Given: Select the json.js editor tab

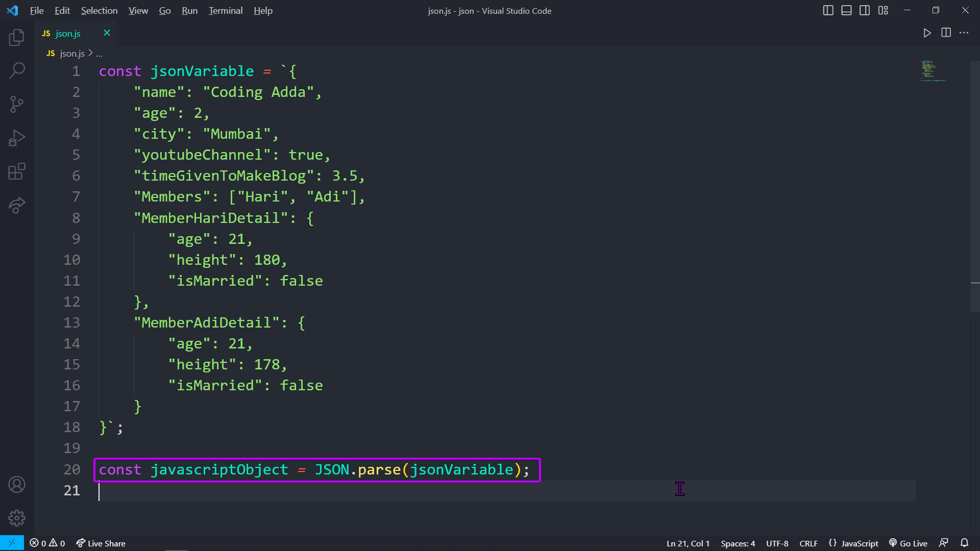Looking at the screenshot, I should (76, 33).
